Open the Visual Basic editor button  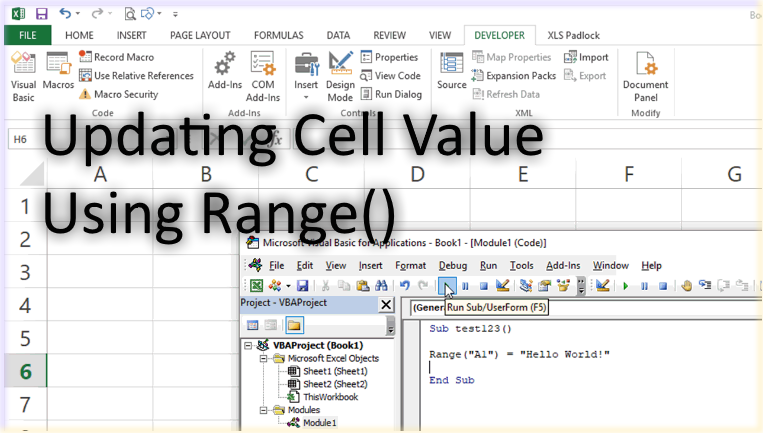point(23,77)
